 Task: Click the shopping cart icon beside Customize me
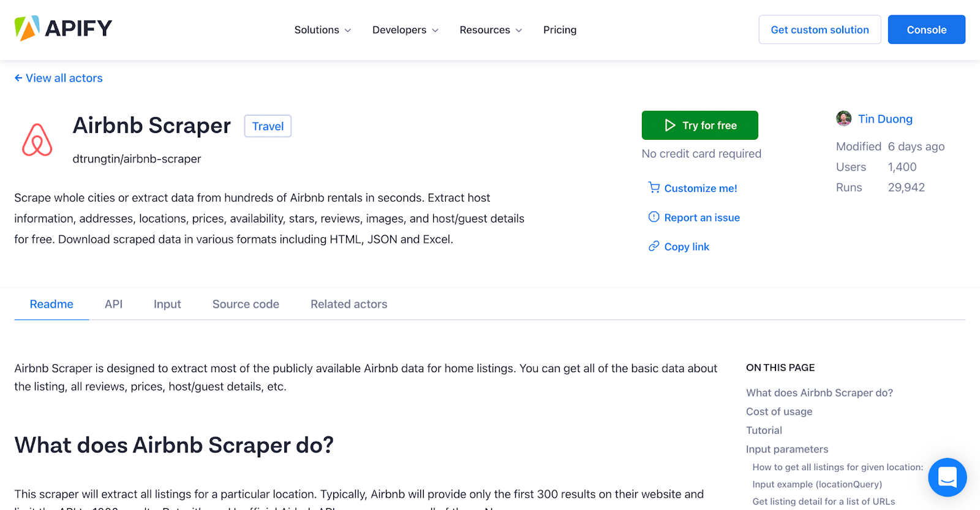click(654, 188)
